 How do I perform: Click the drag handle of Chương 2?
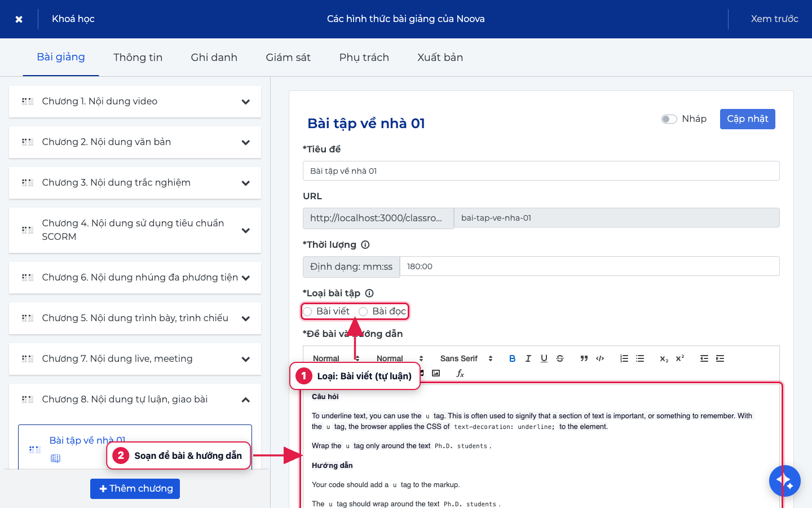click(28, 142)
